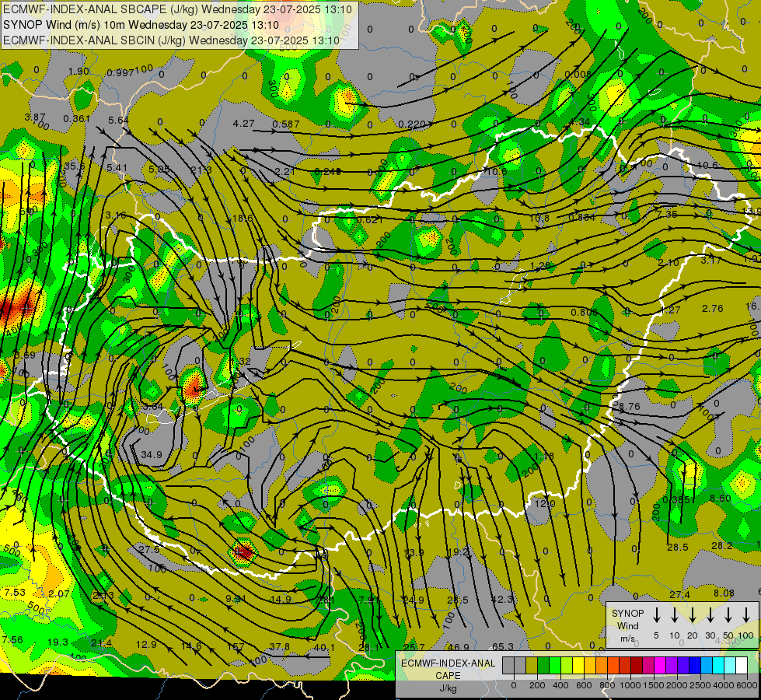Click the 34.9 value on the map
761x700 pixels.
coord(152,454)
